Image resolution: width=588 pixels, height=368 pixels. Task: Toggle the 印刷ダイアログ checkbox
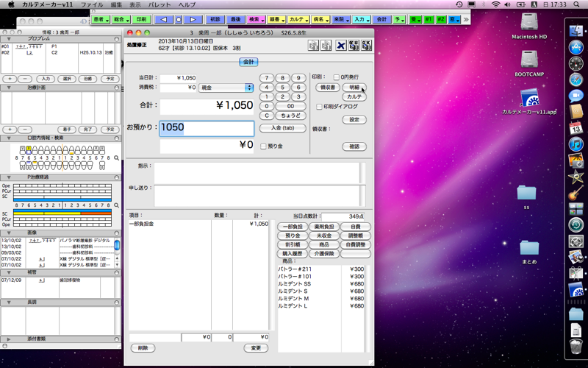[319, 107]
